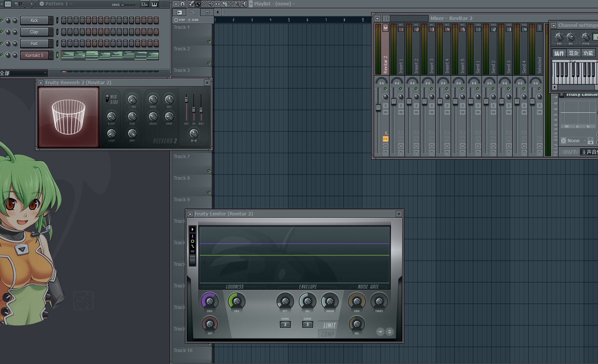Click the Kontakt 5 channel button
Screen dimensions: 598x364
[x=35, y=55]
